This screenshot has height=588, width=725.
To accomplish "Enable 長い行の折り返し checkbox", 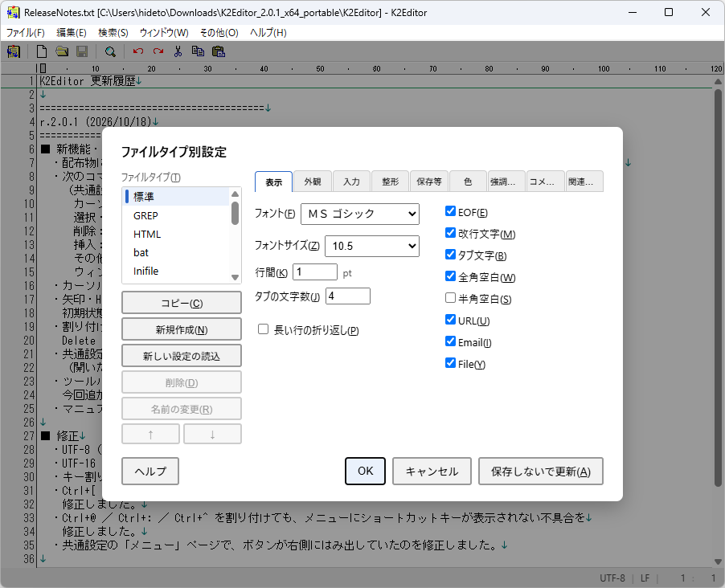I will (263, 329).
